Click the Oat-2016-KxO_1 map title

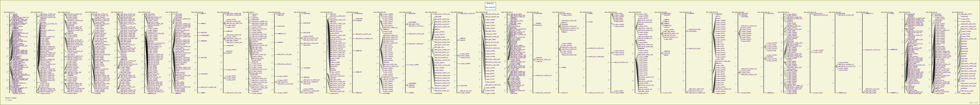click(x=9, y=12)
